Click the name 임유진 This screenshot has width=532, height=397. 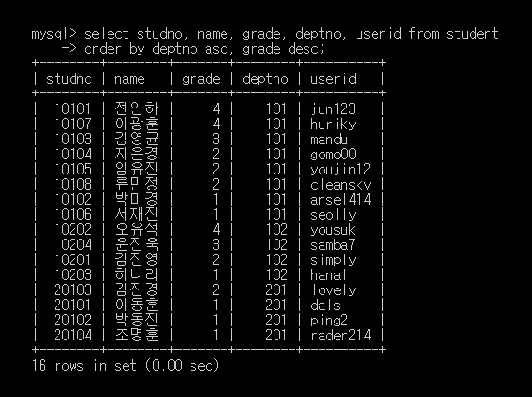click(137, 169)
